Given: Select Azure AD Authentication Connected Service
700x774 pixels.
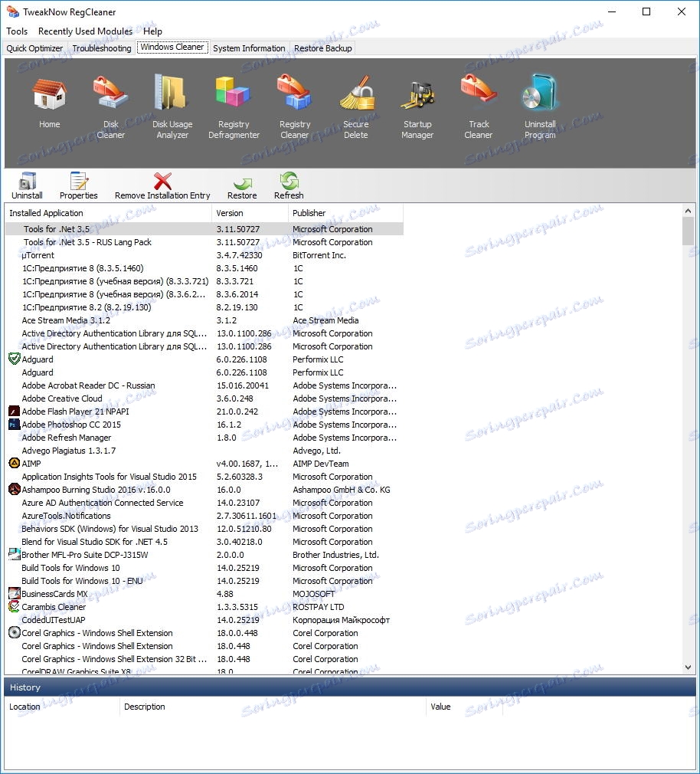Looking at the screenshot, I should (x=204, y=503).
